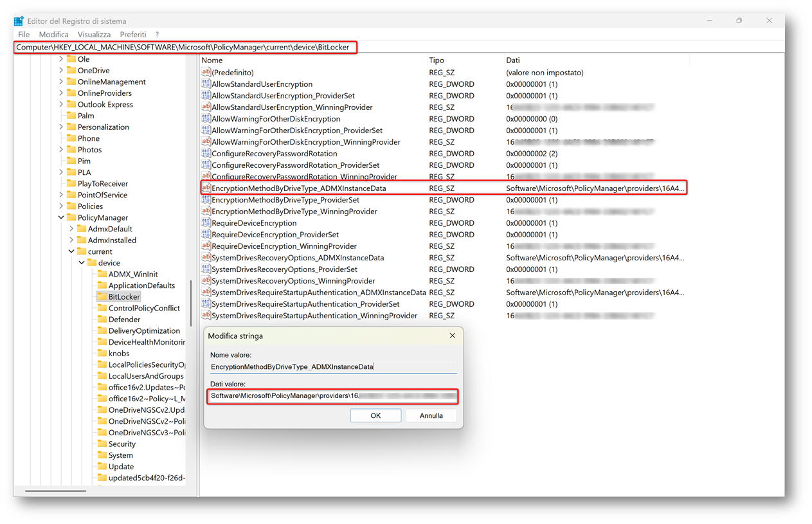Select the Phone folder icon

point(71,138)
